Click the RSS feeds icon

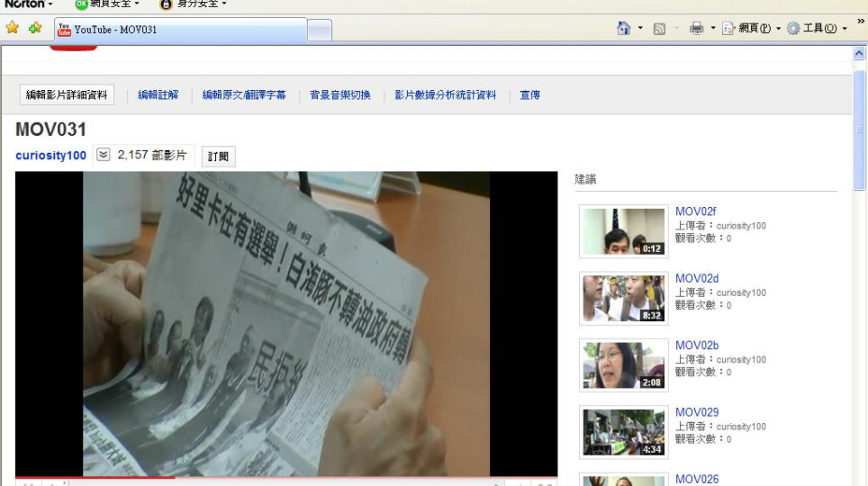(660, 29)
